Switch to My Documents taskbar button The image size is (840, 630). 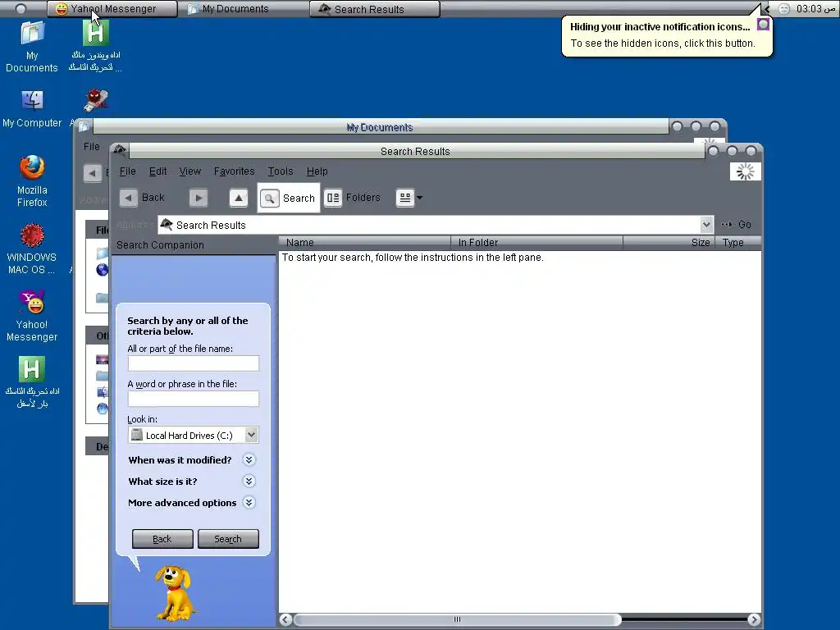click(244, 9)
